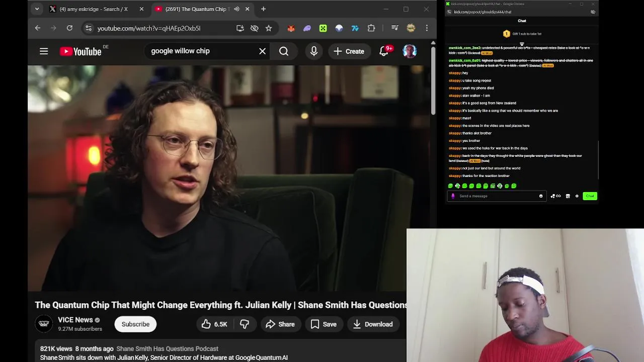Open site information icon in YouTube address bar
The height and width of the screenshot is (362, 644).
89,28
